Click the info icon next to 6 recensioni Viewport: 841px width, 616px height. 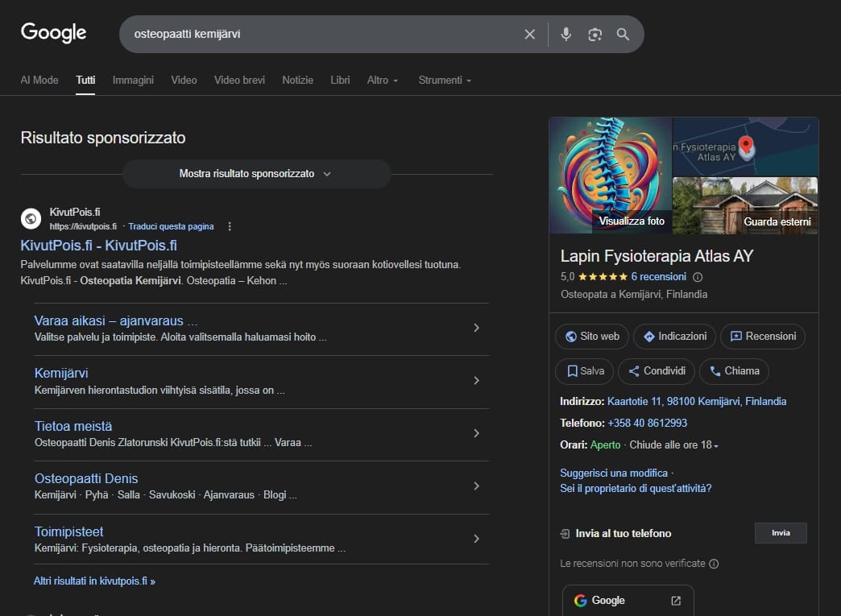click(x=698, y=277)
